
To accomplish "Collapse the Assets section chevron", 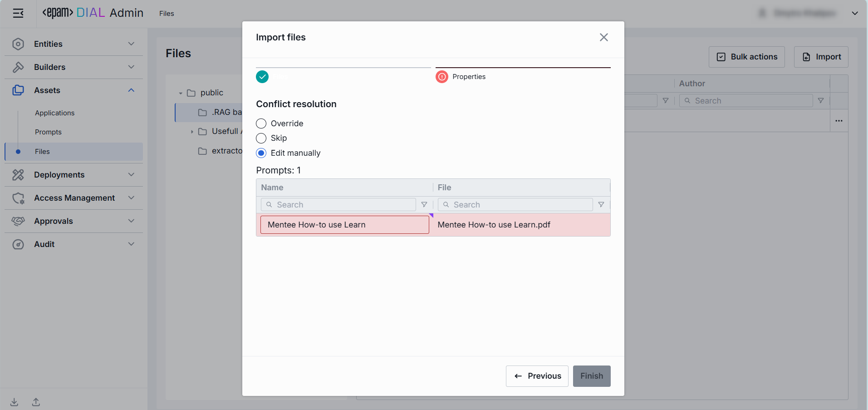I will point(131,90).
